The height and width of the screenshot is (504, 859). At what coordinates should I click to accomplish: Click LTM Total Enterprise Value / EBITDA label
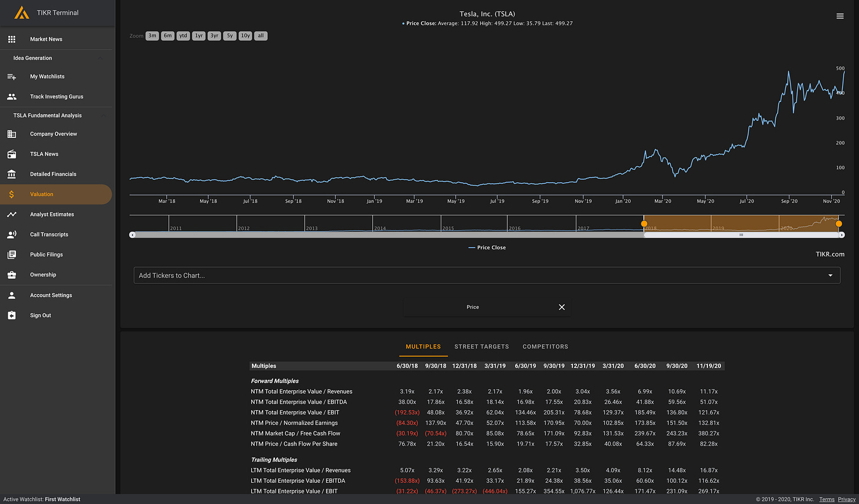click(298, 480)
